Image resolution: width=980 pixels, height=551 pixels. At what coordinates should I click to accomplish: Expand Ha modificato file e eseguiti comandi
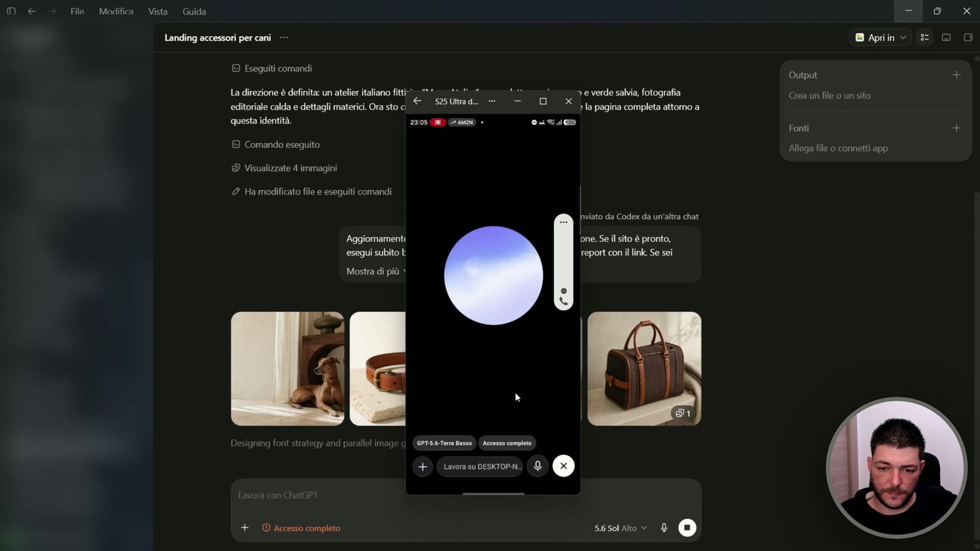[x=311, y=192]
